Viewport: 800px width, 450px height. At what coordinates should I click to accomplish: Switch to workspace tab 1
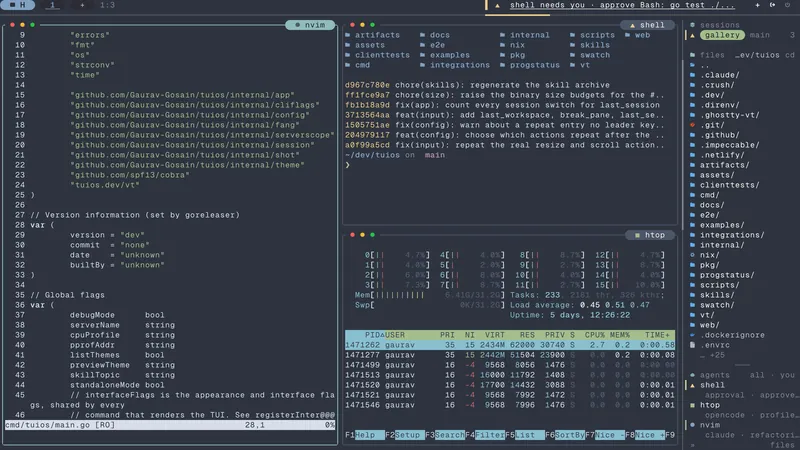coord(52,5)
